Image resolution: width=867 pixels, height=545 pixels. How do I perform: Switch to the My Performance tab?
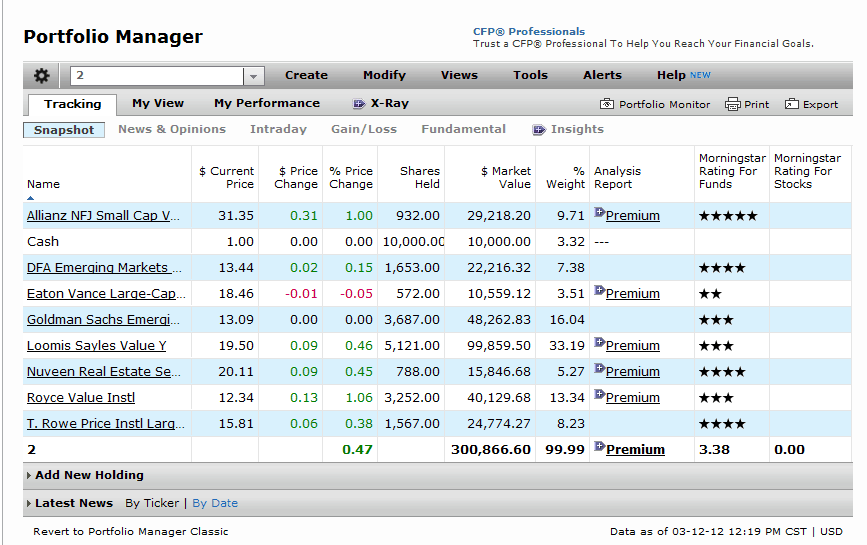pyautogui.click(x=266, y=103)
